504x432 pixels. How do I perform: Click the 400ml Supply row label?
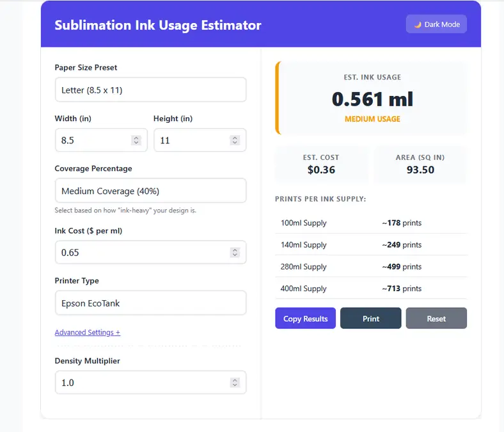pyautogui.click(x=303, y=289)
